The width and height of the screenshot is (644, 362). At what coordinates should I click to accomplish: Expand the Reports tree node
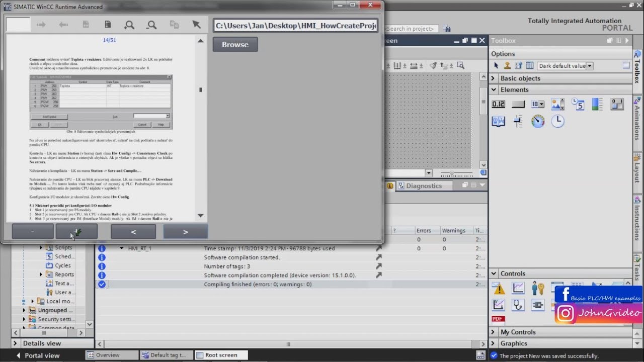tap(41, 275)
